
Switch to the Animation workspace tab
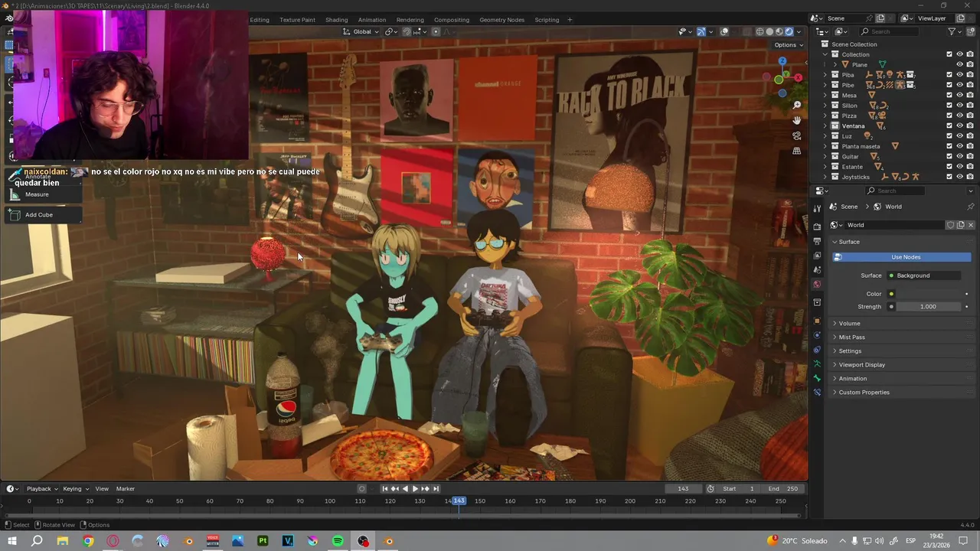coord(372,20)
